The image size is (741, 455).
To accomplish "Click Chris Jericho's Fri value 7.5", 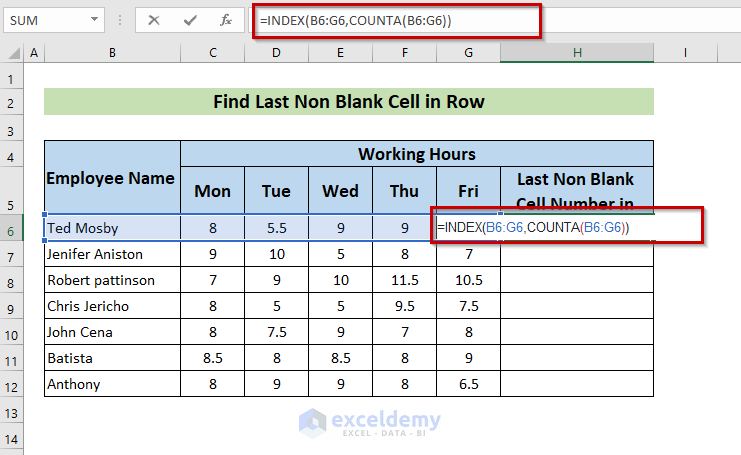I will pyautogui.click(x=468, y=306).
